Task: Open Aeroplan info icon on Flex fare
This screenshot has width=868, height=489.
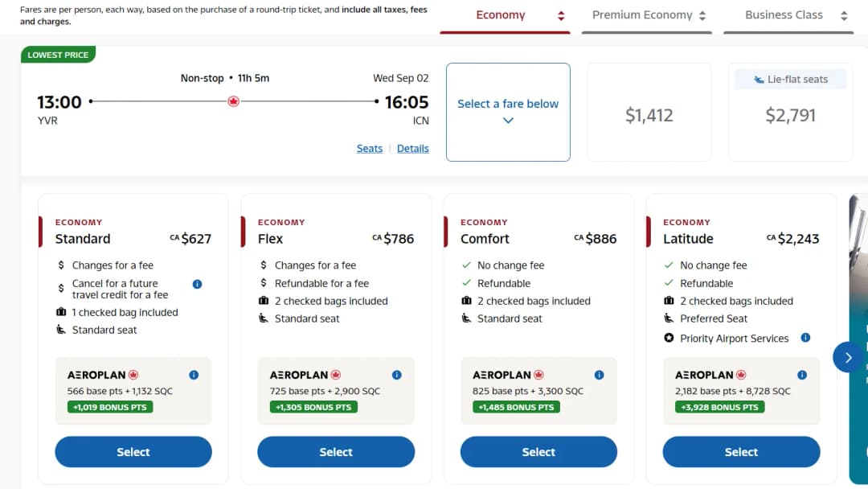Action: (x=396, y=375)
